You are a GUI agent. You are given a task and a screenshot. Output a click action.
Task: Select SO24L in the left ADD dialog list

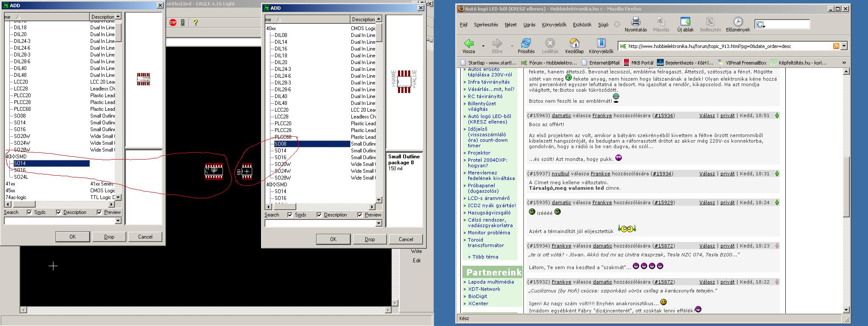point(21,177)
